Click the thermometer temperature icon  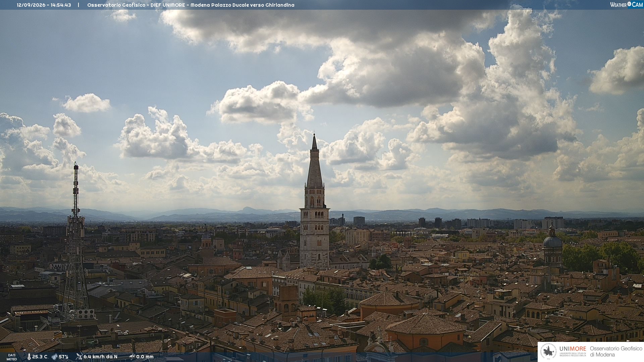(x=29, y=357)
